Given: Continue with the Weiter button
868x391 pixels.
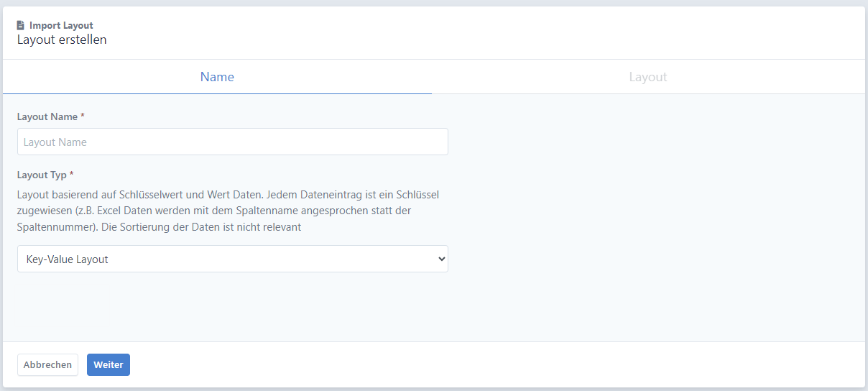Looking at the screenshot, I should pos(108,364).
